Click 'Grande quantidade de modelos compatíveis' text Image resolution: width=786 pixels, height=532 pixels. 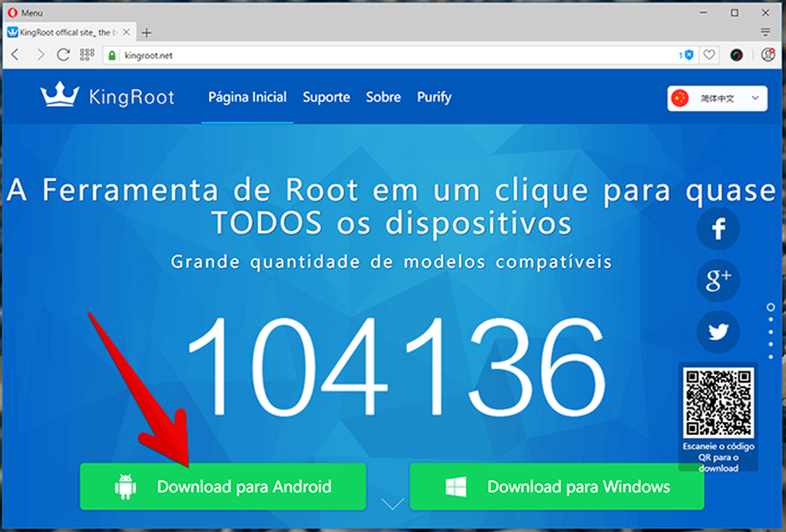(392, 262)
